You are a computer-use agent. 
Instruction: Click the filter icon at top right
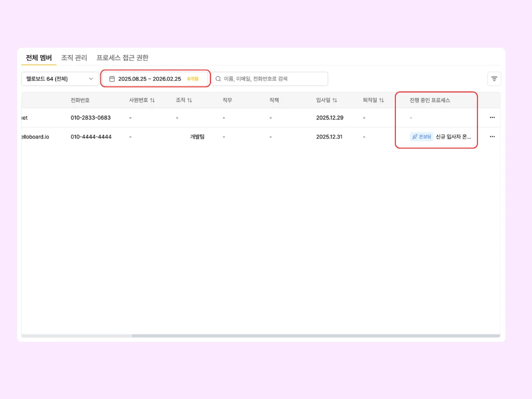(x=494, y=79)
